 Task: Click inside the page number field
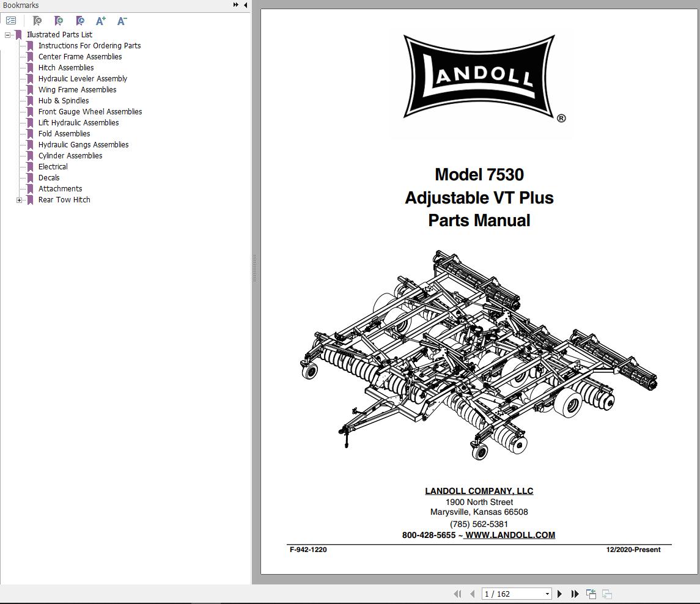[507, 593]
